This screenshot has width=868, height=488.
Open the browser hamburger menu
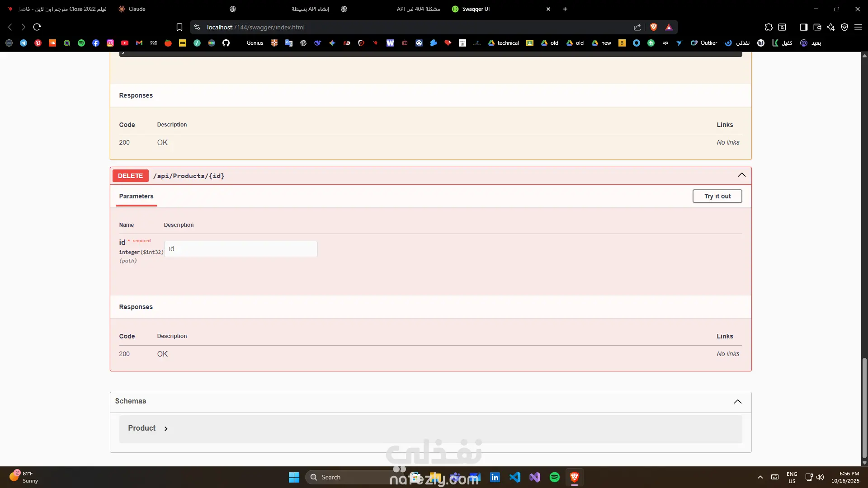click(x=858, y=27)
